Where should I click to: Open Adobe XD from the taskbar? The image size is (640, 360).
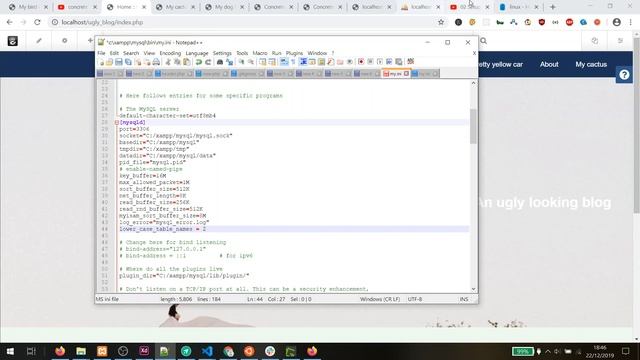[x=144, y=351]
